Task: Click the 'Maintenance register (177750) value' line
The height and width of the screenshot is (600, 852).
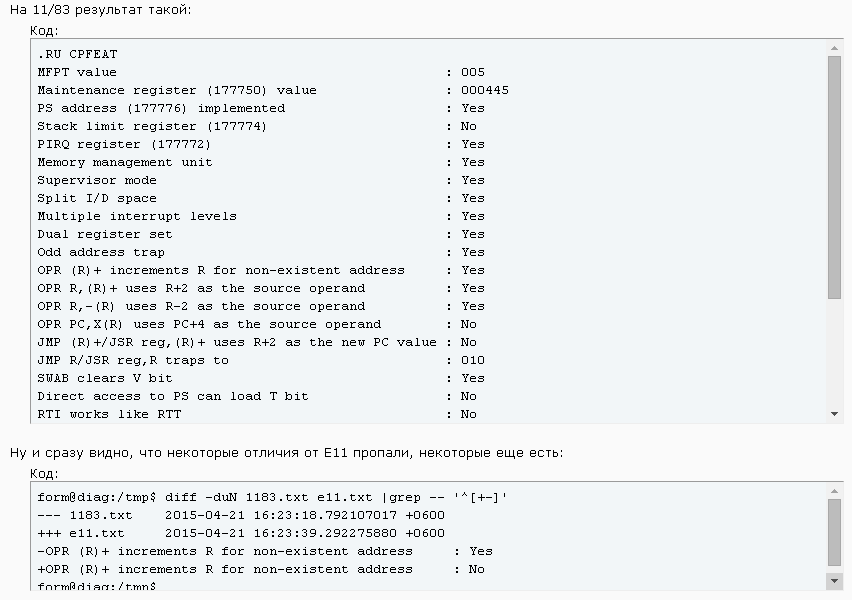Action: coord(176,90)
